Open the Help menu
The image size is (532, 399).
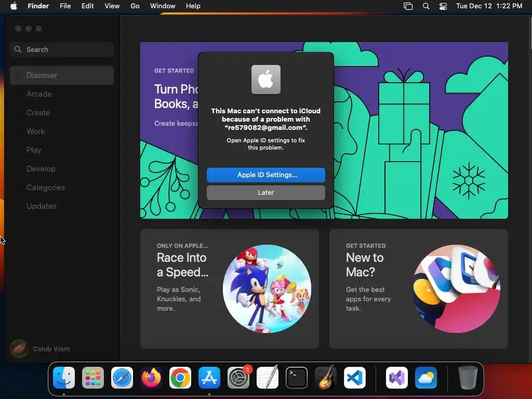193,6
